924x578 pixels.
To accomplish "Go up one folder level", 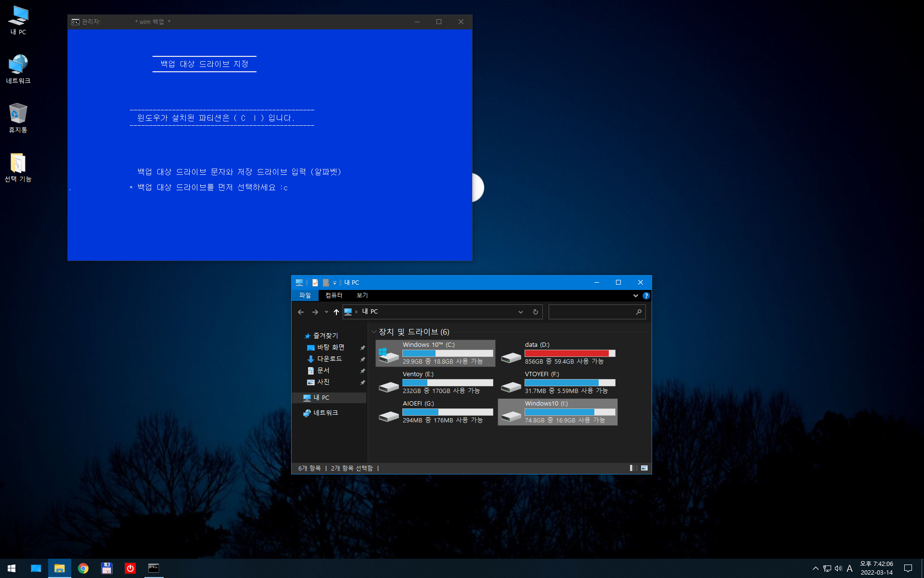I will click(x=336, y=312).
